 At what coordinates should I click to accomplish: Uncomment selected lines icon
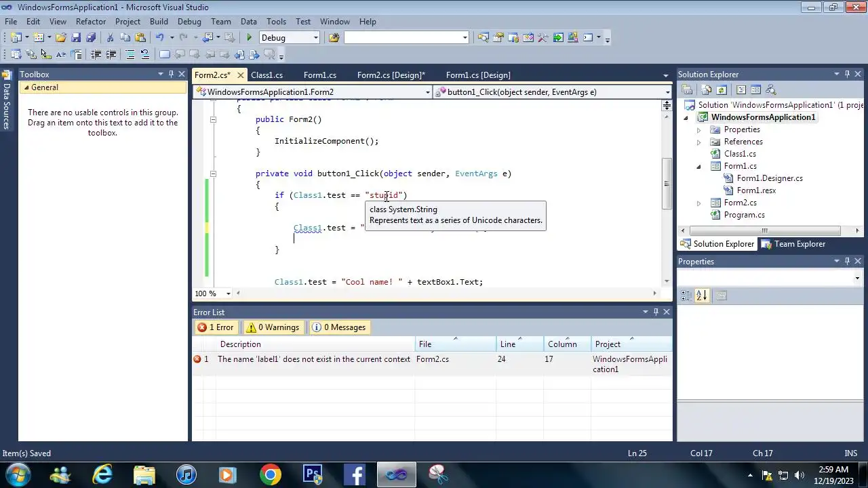click(144, 54)
